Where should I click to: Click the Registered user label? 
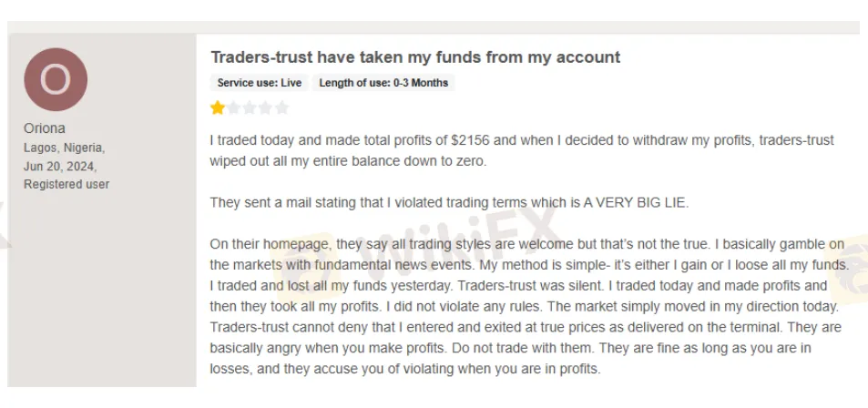(x=66, y=184)
